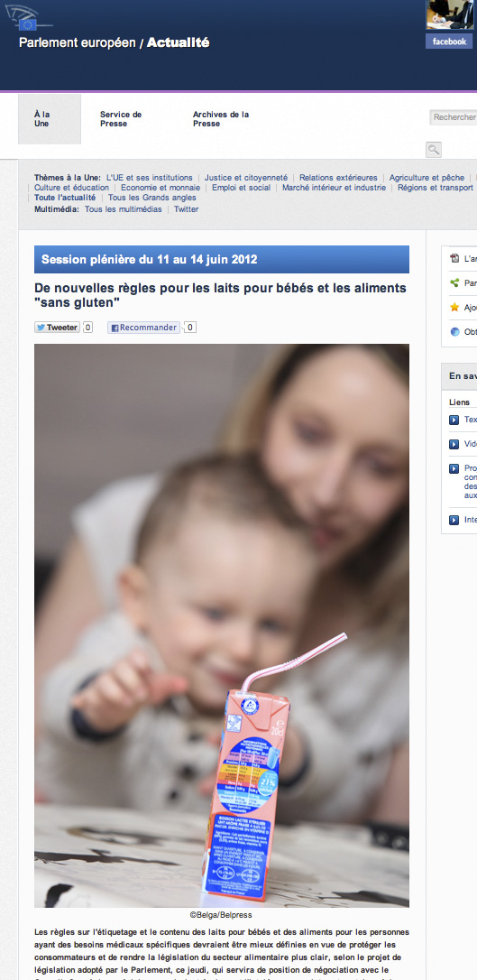Viewport: 477px width, 980px height.
Task: Select the À la Une tab
Action: tap(50, 119)
